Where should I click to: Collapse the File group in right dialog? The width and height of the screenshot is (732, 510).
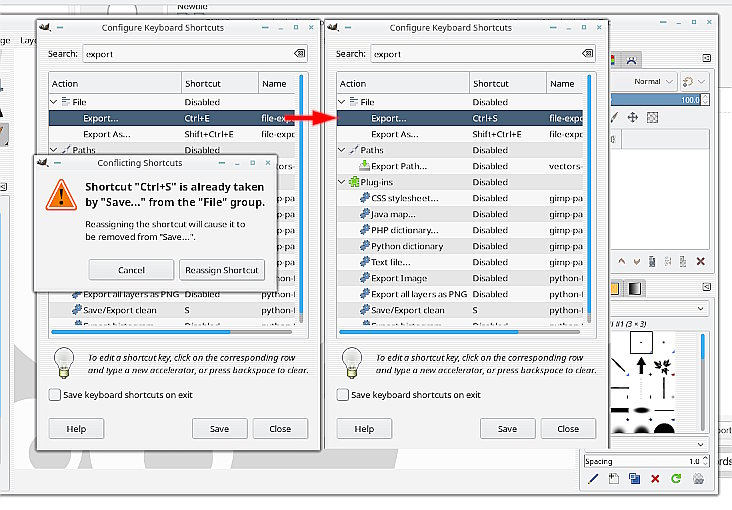coord(342,101)
